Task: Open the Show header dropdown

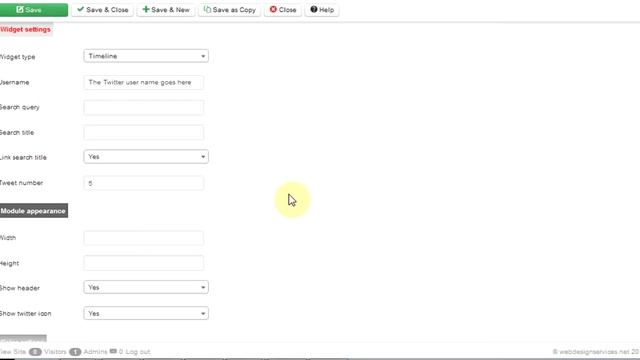Action: 146,287
